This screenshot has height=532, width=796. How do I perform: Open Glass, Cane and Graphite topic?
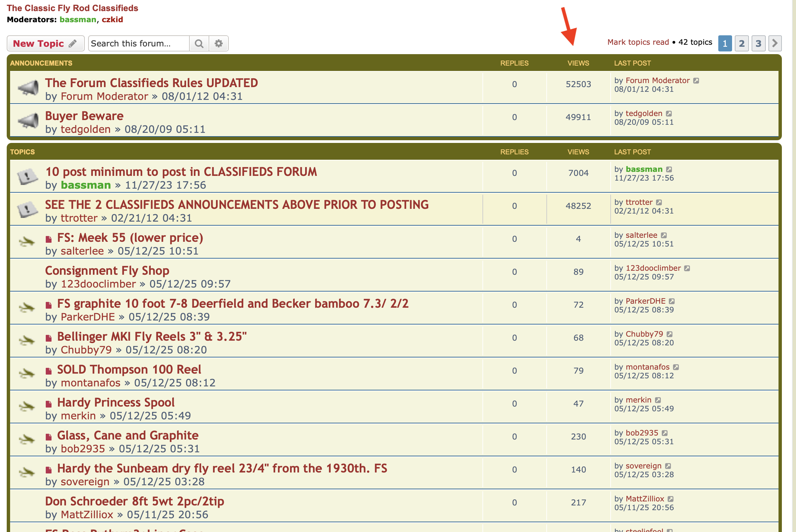[128, 435]
